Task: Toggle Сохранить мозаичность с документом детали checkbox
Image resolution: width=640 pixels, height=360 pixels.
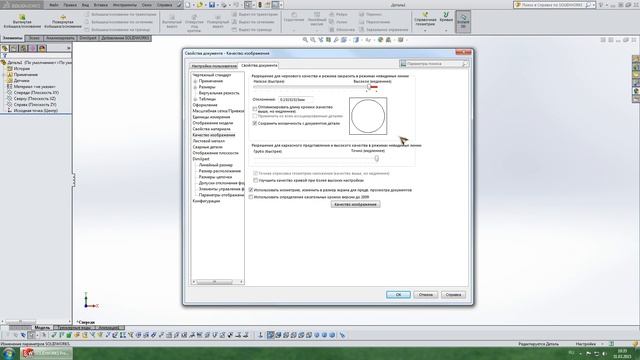Action: point(255,123)
